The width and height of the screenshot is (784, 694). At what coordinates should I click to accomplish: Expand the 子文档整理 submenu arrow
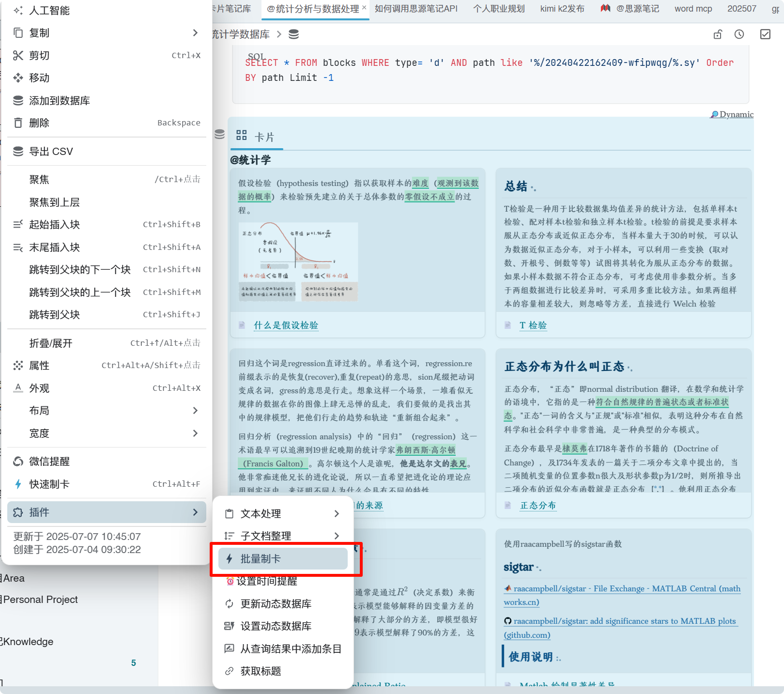[x=337, y=536]
